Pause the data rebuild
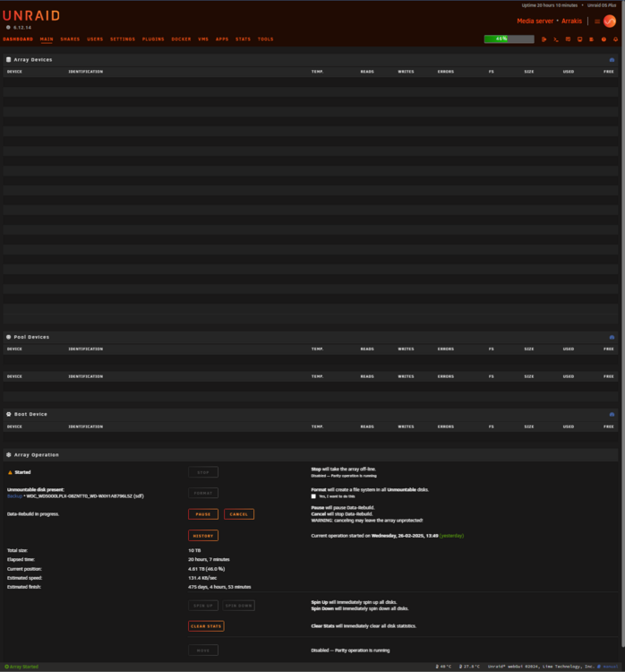 (x=203, y=514)
